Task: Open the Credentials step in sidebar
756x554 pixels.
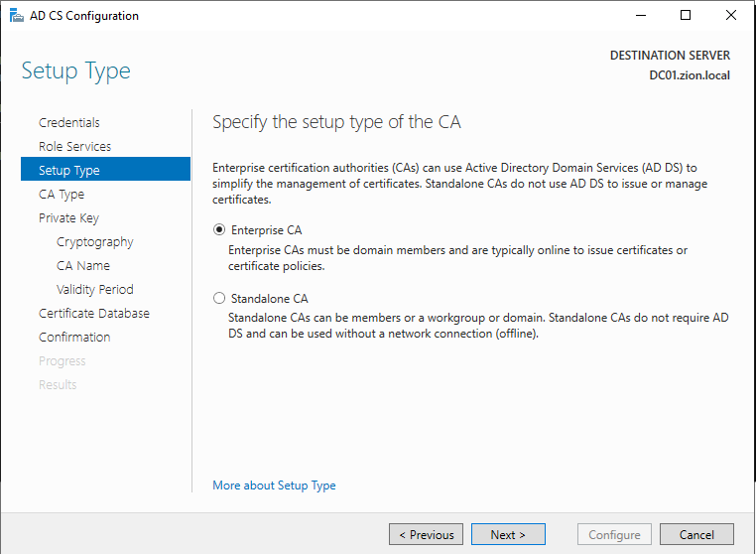Action: (x=69, y=123)
